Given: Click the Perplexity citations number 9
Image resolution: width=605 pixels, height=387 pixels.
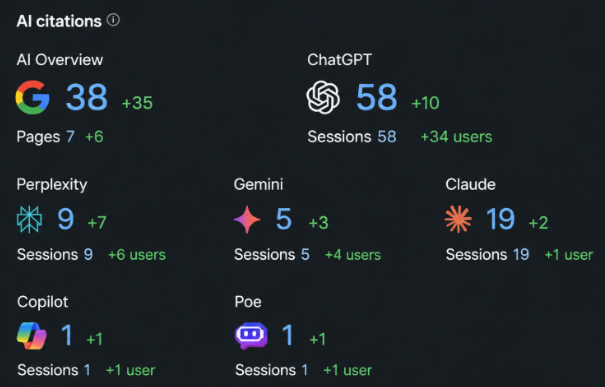Looking at the screenshot, I should click(66, 219).
